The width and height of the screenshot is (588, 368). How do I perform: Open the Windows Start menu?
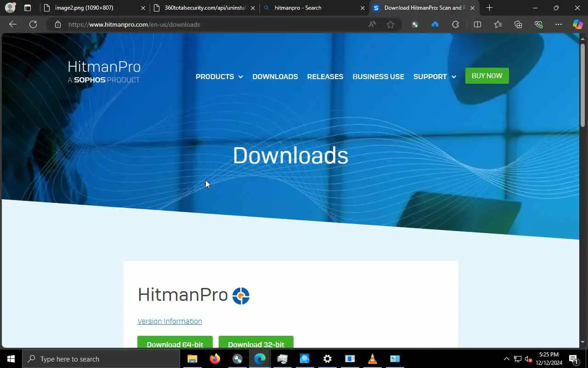(11, 359)
